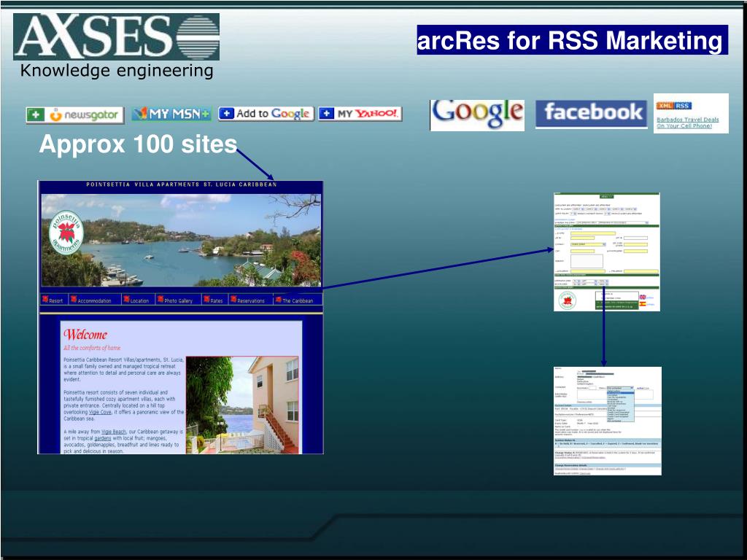Follow the Vigie Beach link

pos(113,432)
